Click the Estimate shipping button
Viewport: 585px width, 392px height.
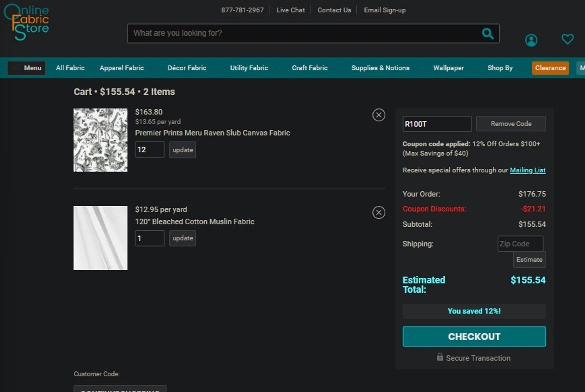(529, 260)
